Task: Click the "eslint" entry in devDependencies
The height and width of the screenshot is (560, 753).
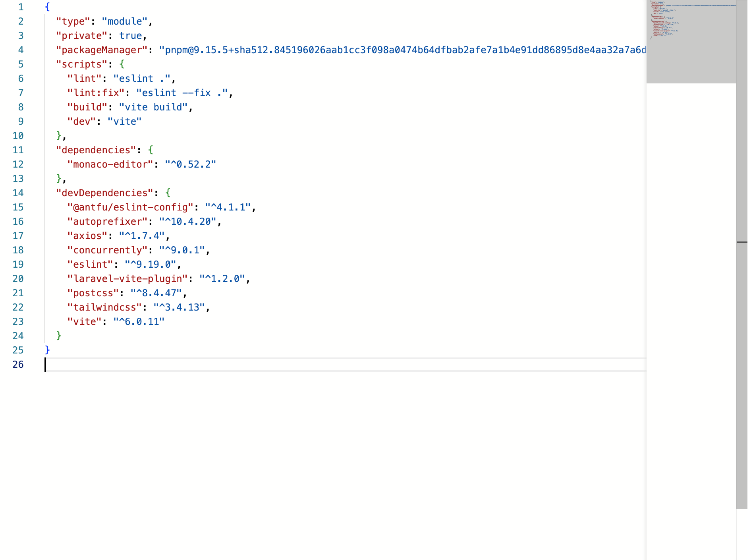Action: (91, 264)
